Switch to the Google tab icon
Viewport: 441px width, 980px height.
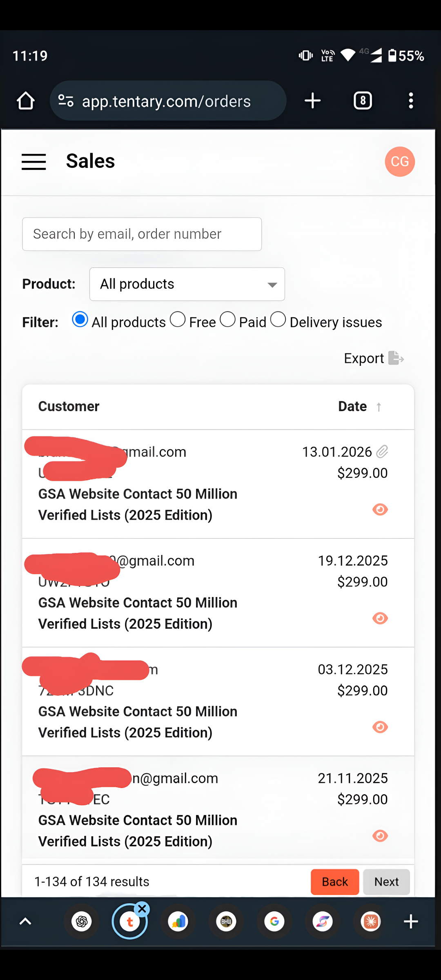(x=274, y=922)
